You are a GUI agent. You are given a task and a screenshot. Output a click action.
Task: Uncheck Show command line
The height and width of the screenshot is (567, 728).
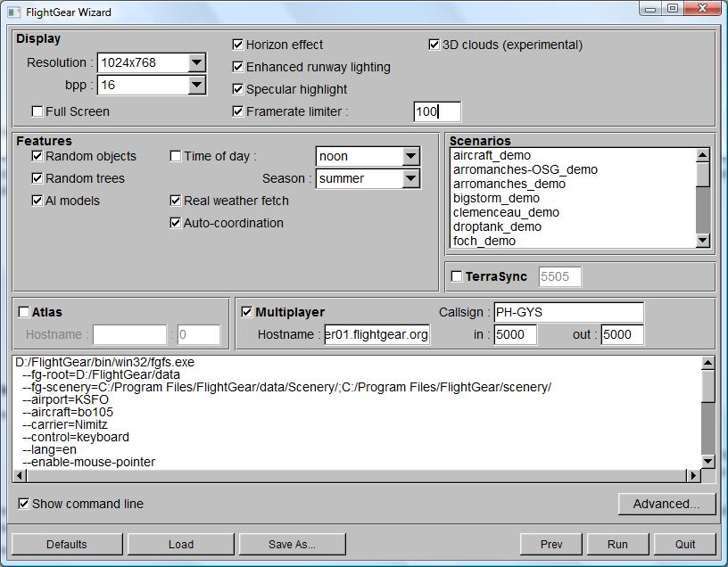(24, 504)
